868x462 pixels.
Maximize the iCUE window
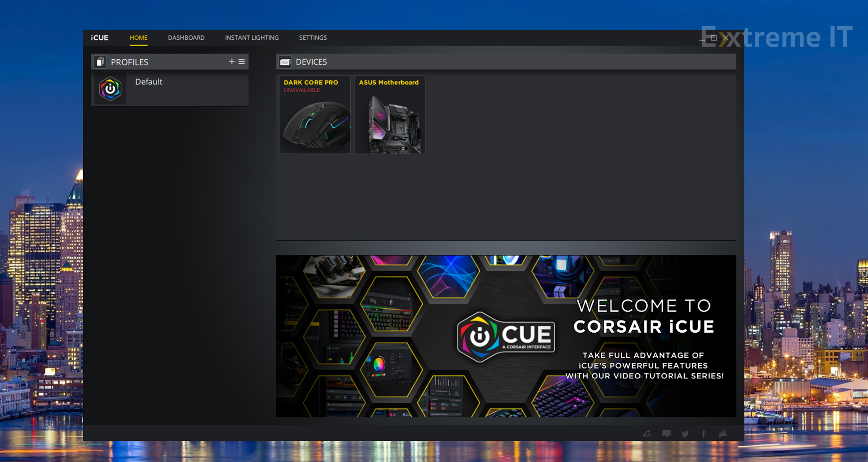[713, 38]
